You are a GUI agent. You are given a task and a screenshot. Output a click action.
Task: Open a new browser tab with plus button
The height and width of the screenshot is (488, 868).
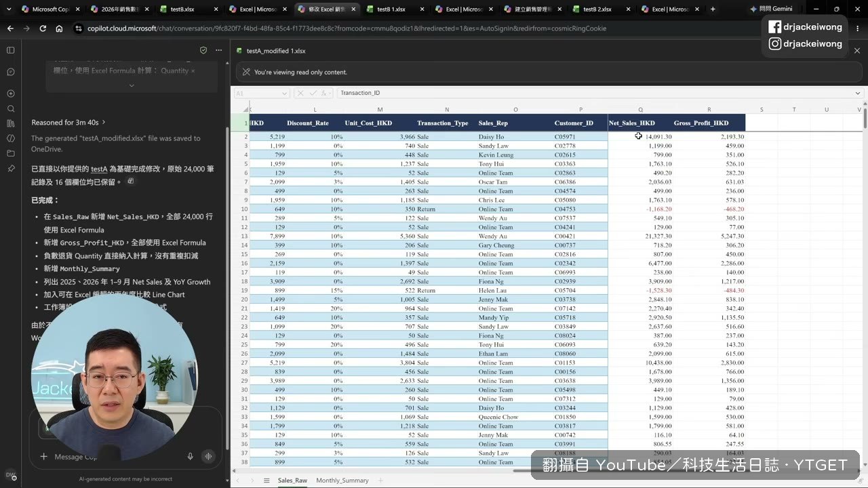(x=712, y=9)
